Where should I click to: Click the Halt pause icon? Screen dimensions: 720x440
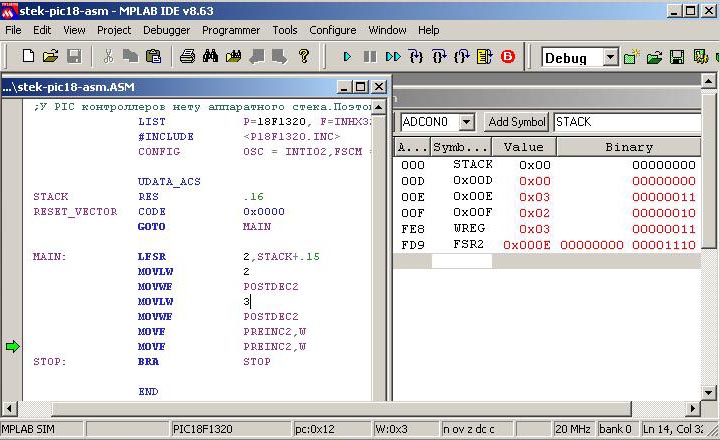click(370, 57)
